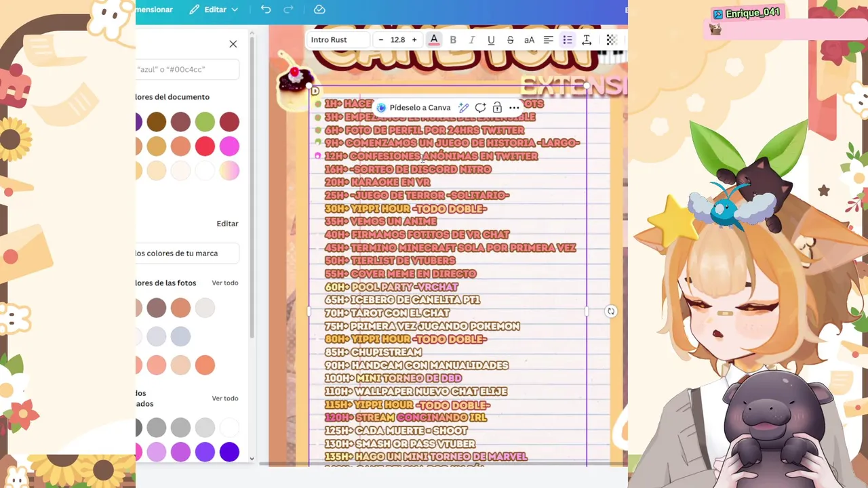The height and width of the screenshot is (488, 868).
Task: Search colors in the 'azul' or hex field
Action: tap(187, 69)
